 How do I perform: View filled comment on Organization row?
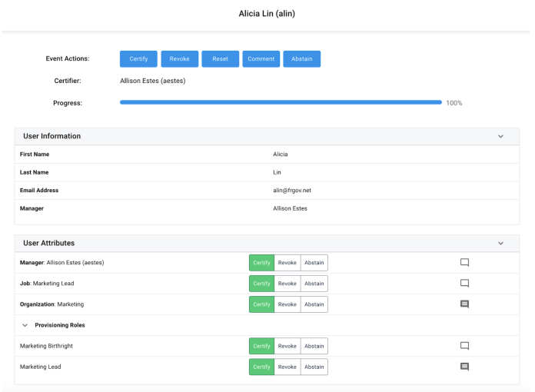[464, 304]
